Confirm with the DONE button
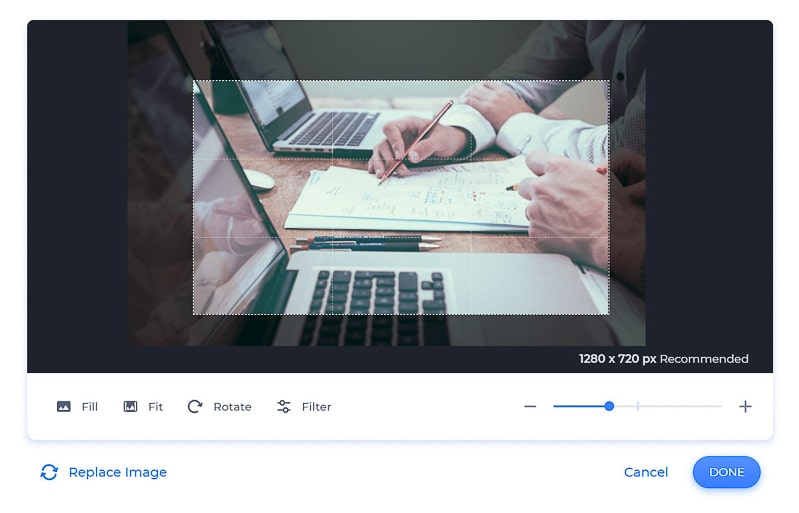Image resolution: width=799 pixels, height=513 pixels. click(x=726, y=472)
